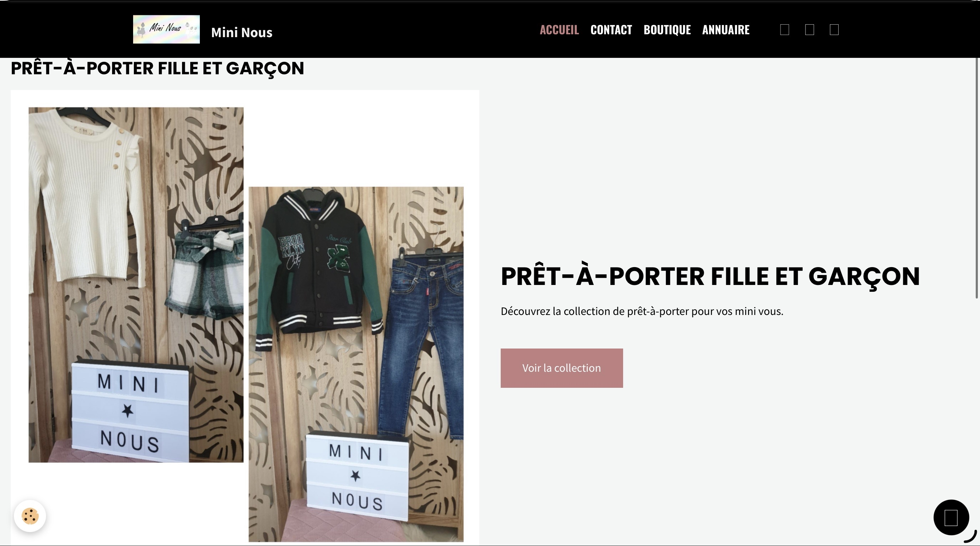This screenshot has width=980, height=546.
Task: Click the Découvrez la collection description text
Action: point(642,311)
